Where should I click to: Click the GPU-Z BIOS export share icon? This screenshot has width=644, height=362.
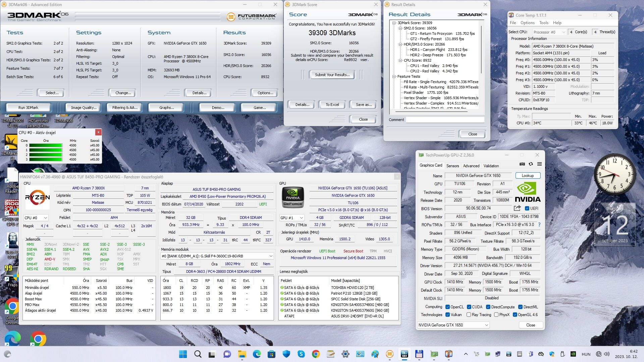pyautogui.click(x=517, y=208)
